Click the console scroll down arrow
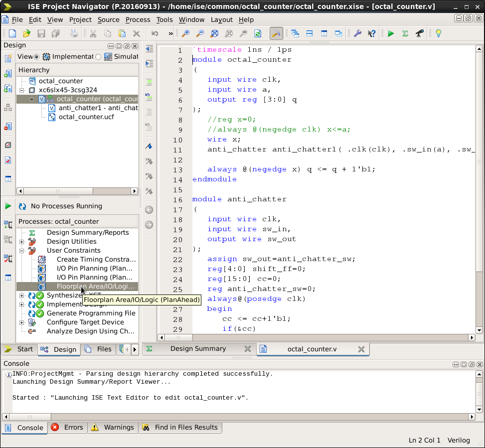485x448 pixels. [479, 410]
